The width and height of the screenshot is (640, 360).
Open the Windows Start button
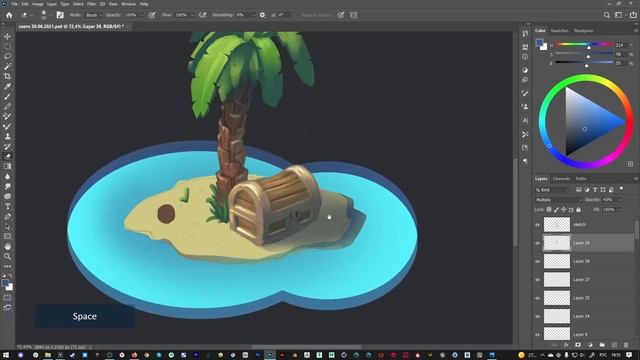click(5, 355)
